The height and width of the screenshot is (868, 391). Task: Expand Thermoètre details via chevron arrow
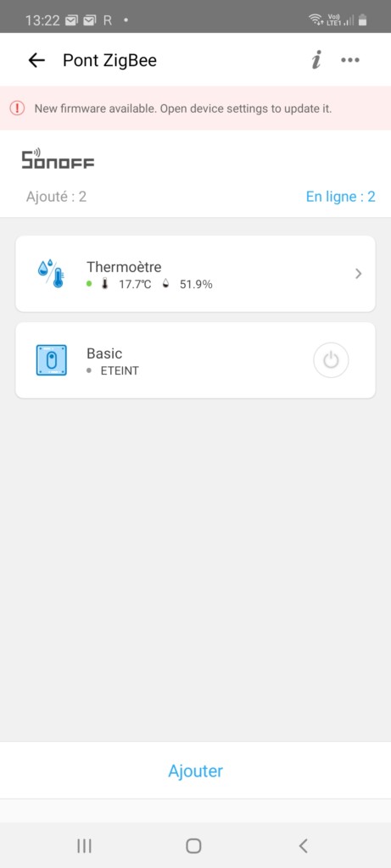(358, 274)
